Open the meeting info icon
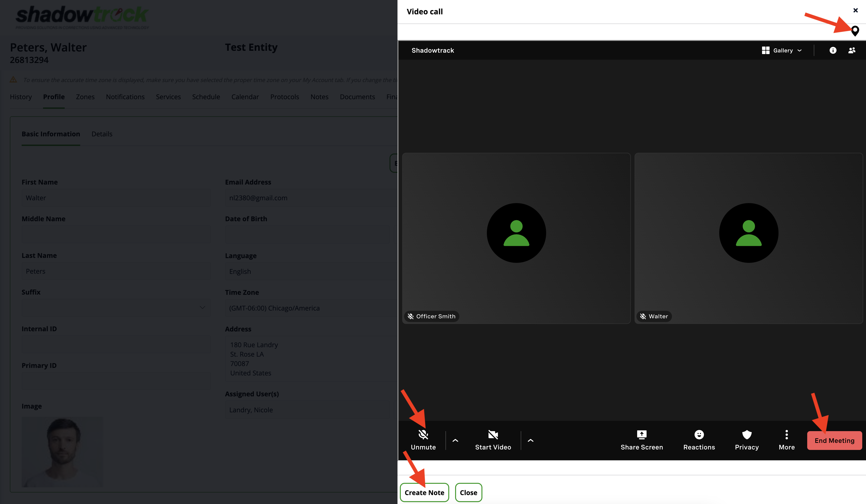The width and height of the screenshot is (866, 504). click(x=833, y=51)
